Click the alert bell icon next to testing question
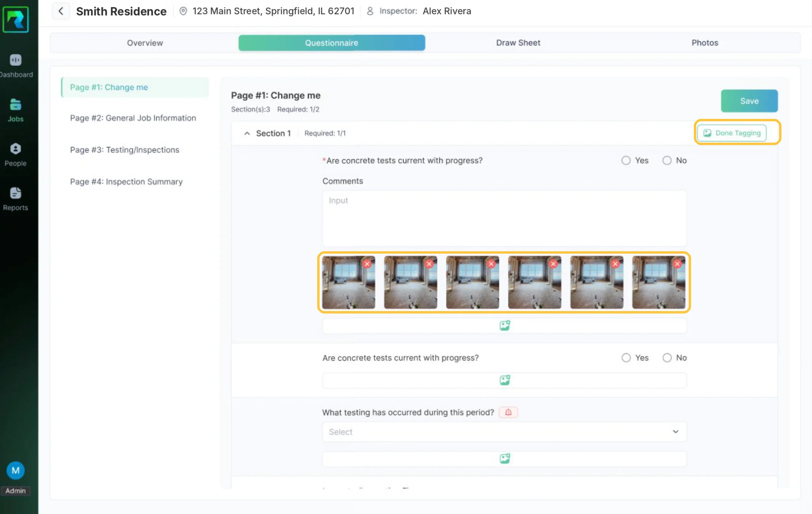812x514 pixels. point(508,413)
